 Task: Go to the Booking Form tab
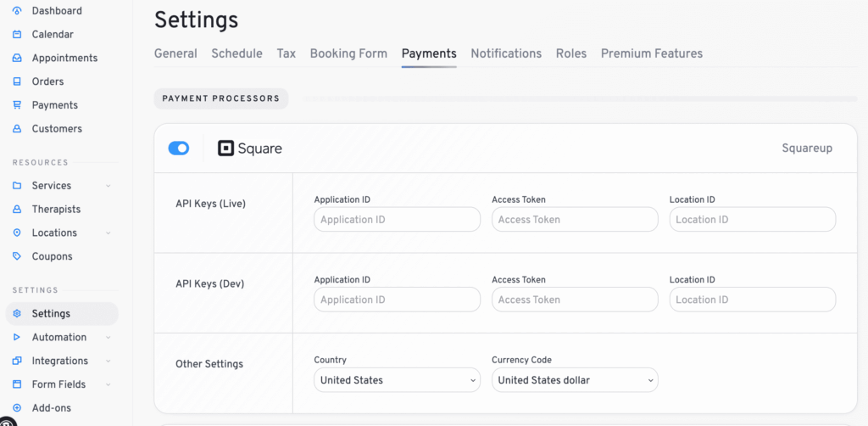[348, 53]
